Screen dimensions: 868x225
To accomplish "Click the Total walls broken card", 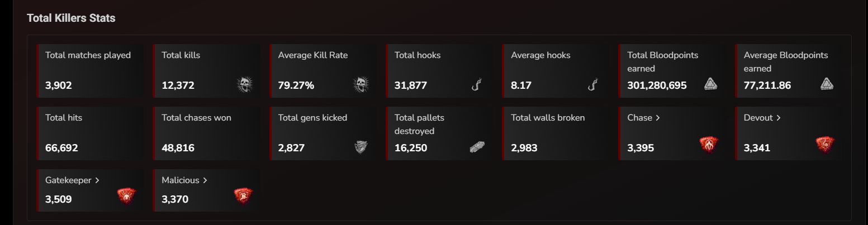I will tap(556, 133).
